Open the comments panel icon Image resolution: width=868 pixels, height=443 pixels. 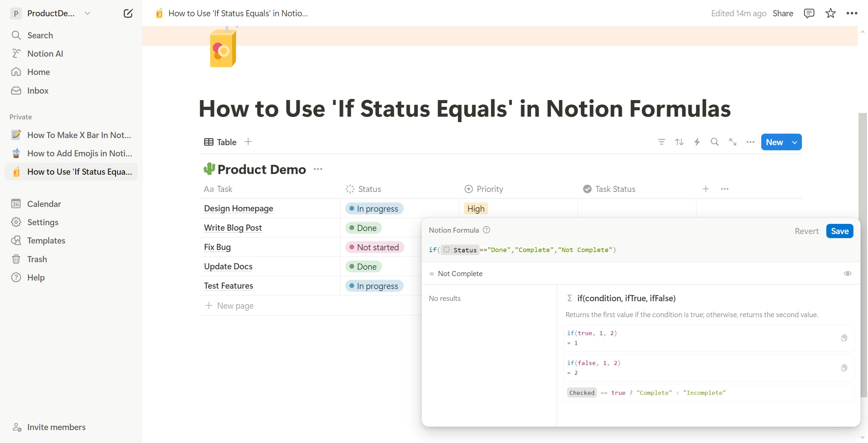click(809, 13)
